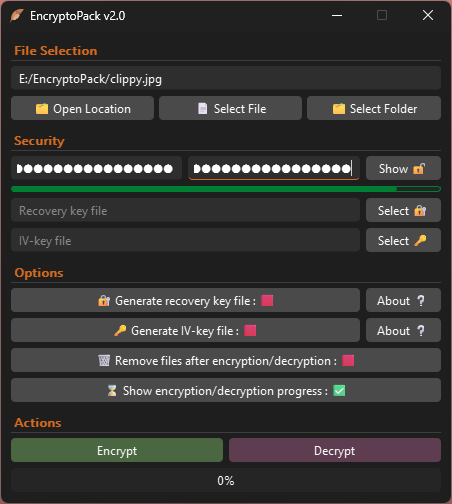This screenshot has height=504, width=452.
Task: Click question mark icon on recovery key About
Action: tap(421, 301)
